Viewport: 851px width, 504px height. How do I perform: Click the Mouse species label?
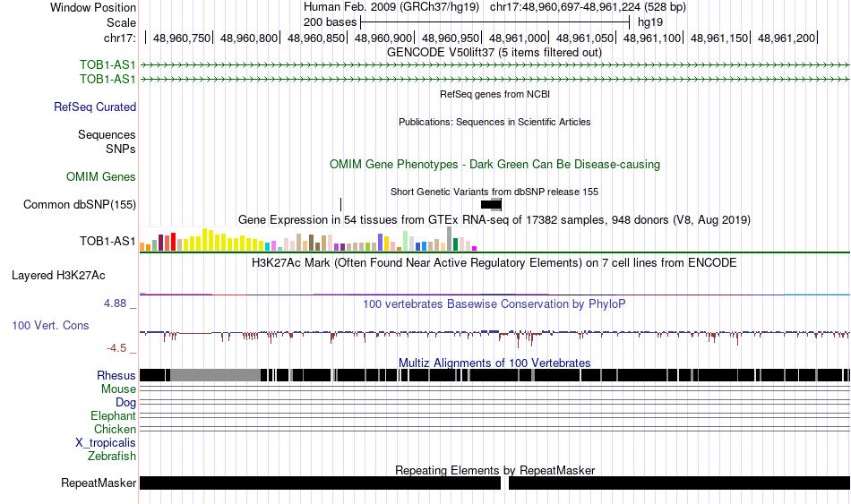[118, 389]
